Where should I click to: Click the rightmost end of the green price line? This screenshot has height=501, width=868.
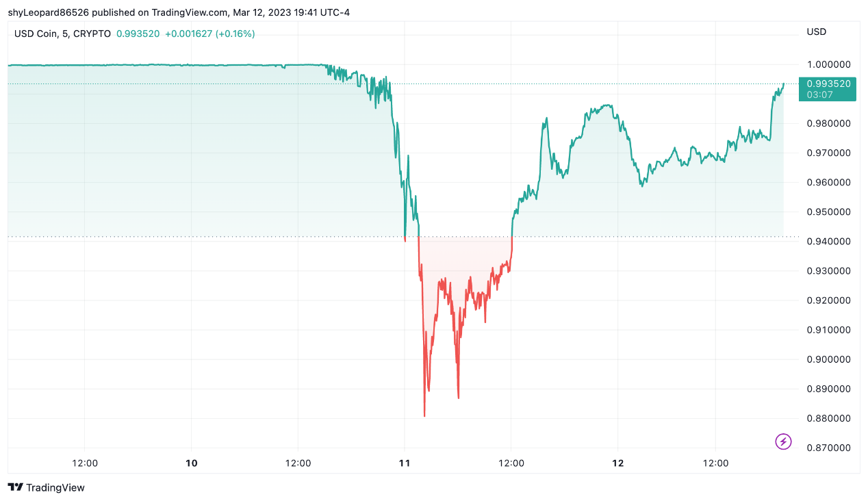pos(783,84)
